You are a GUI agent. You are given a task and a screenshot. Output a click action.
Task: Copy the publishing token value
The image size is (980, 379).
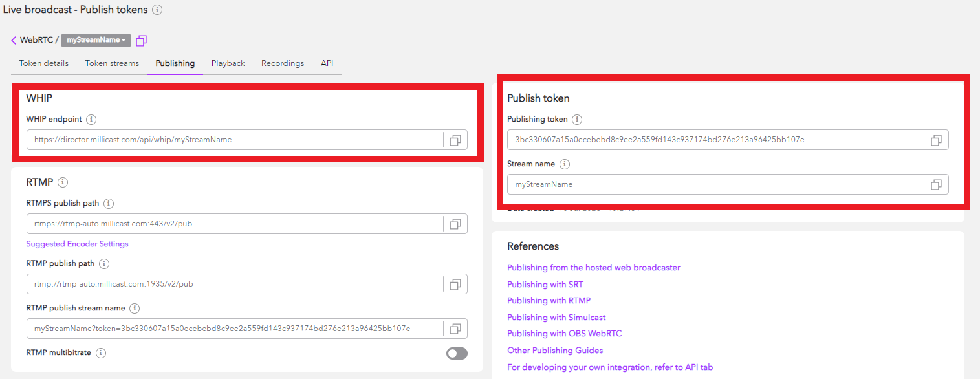[936, 140]
